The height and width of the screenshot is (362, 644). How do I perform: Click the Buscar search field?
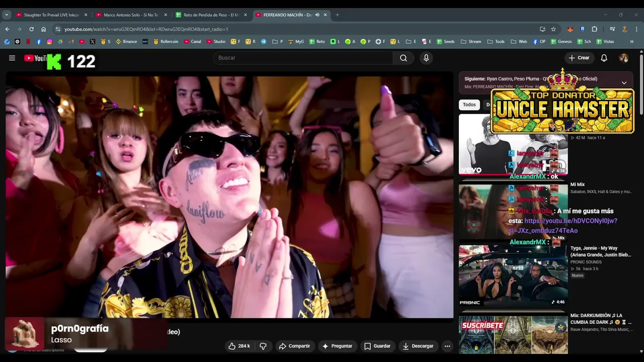coord(303,58)
